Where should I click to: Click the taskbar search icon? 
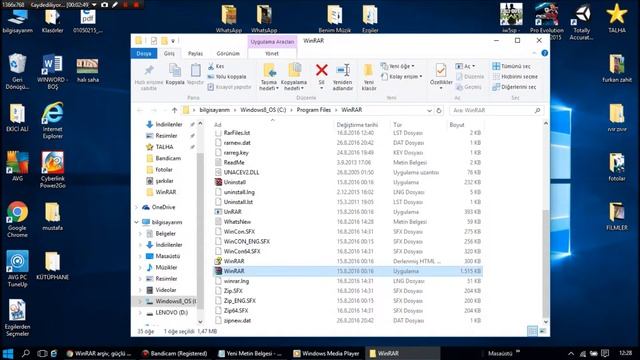tap(26, 353)
